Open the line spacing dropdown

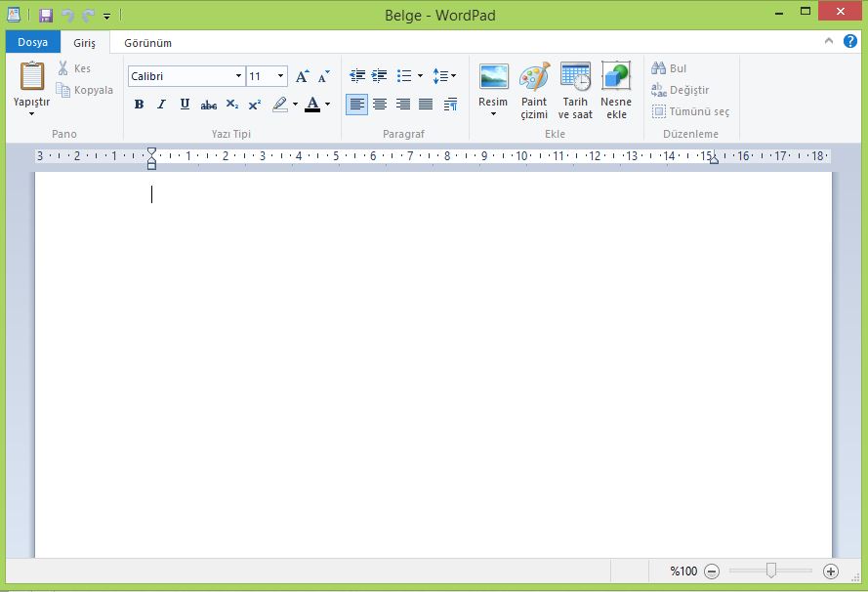click(x=444, y=76)
